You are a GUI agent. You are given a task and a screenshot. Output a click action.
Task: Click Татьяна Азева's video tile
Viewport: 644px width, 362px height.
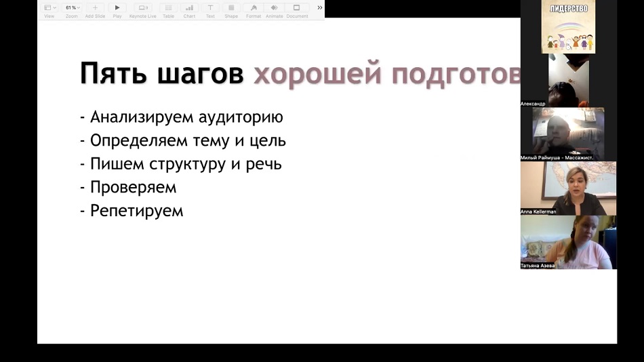(568, 242)
